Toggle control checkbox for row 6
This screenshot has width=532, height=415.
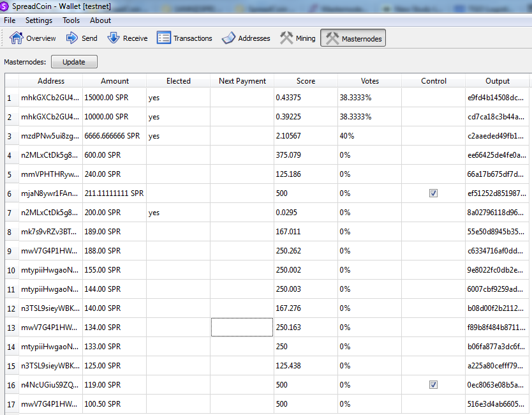(433, 193)
